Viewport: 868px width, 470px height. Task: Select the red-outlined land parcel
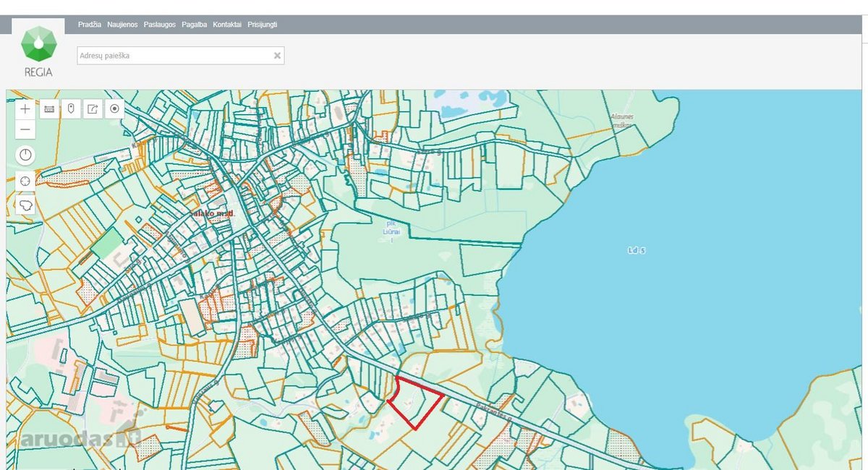pyautogui.click(x=415, y=401)
